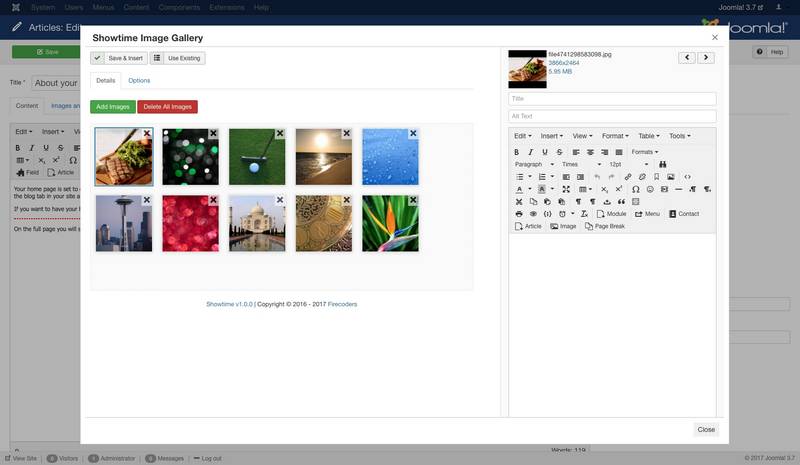This screenshot has width=800, height=465.
Task: Click the green Add Images button
Action: click(112, 106)
